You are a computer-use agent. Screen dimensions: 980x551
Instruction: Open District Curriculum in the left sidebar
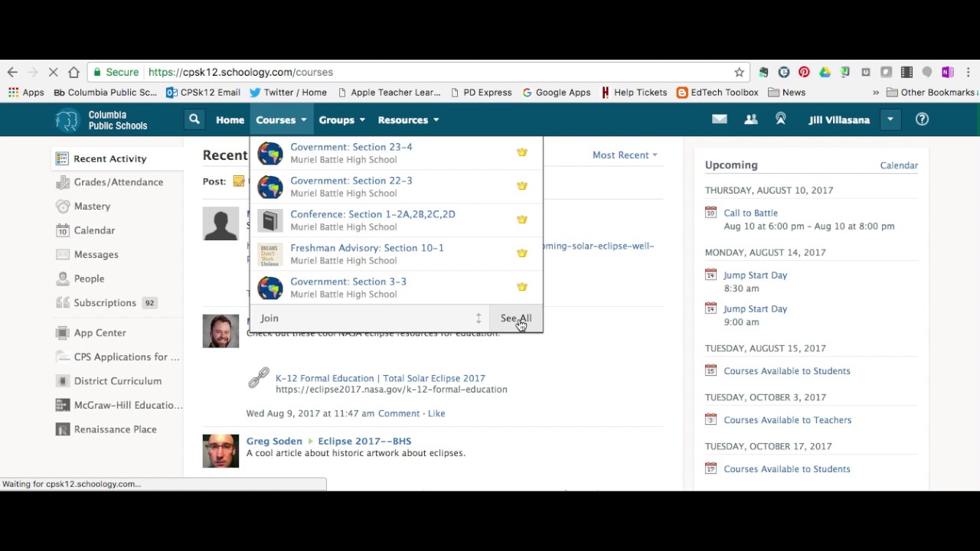(x=109, y=381)
